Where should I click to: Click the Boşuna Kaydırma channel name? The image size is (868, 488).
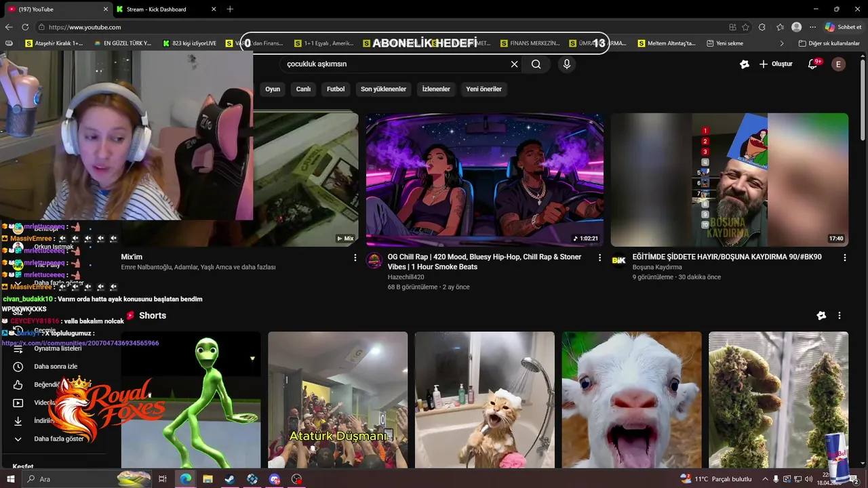657,267
